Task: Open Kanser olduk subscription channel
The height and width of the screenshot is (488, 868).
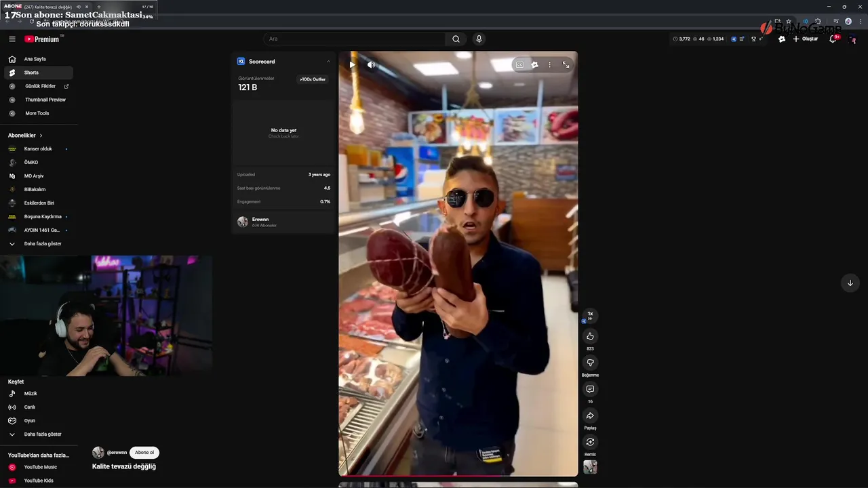Action: pyautogui.click(x=39, y=148)
